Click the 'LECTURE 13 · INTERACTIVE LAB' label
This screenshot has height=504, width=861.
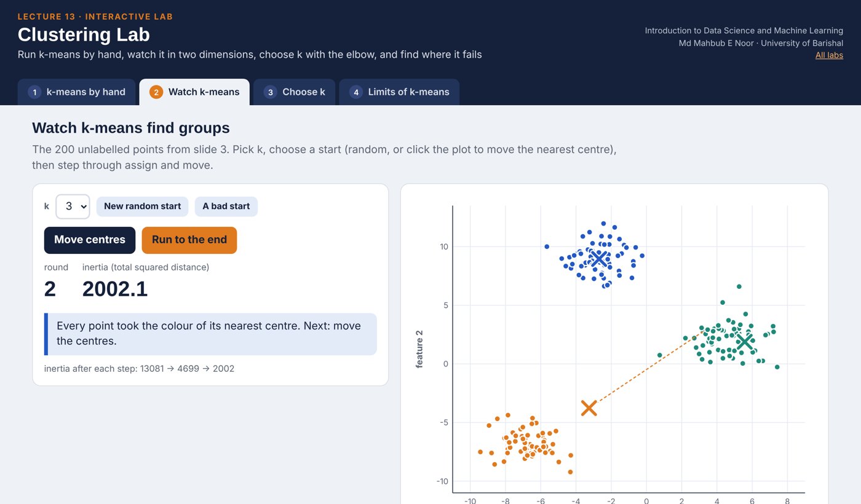coord(95,17)
